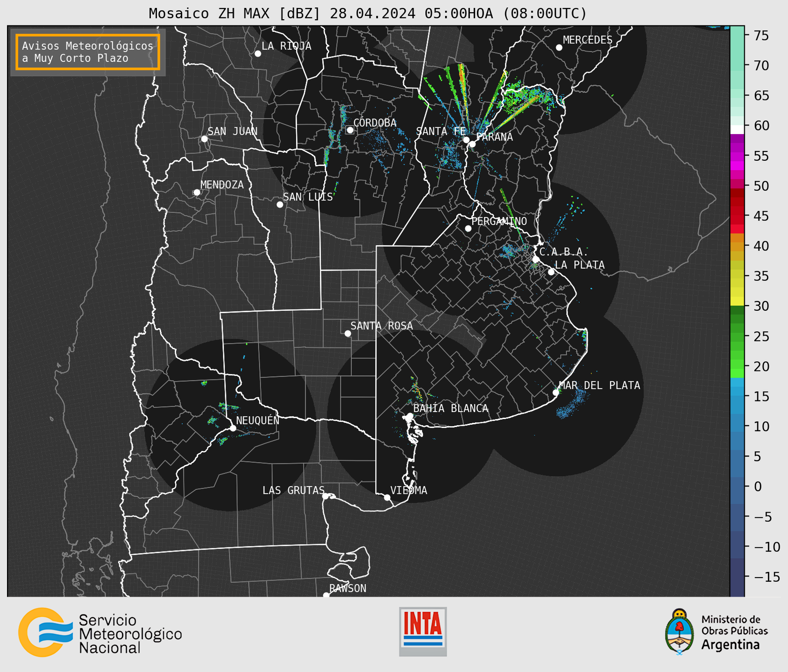Click the NEUQUÉN label text

(257, 420)
